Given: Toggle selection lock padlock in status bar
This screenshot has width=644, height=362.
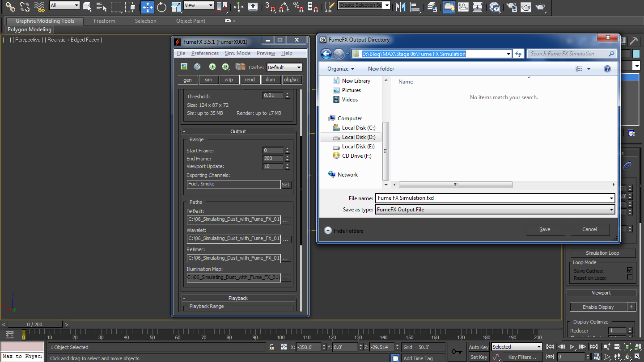Looking at the screenshot, I should point(271,347).
